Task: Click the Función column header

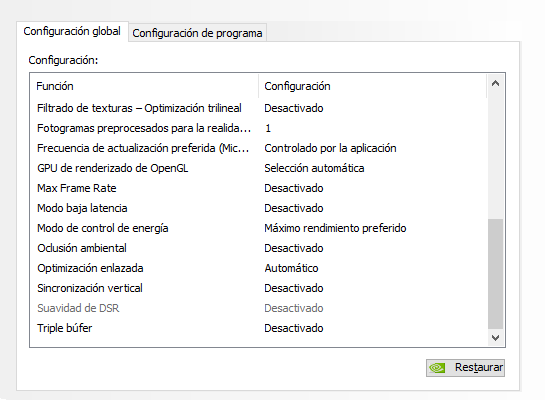Action: (144, 86)
